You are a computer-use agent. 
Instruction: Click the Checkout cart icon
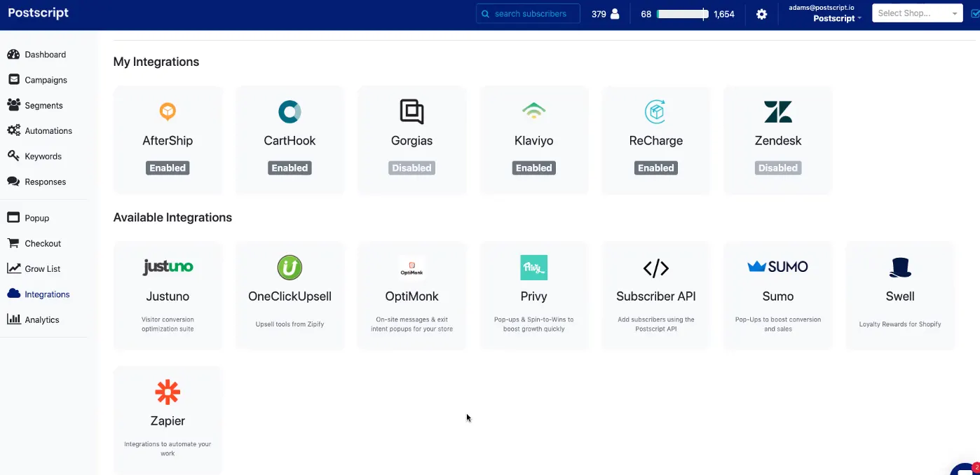click(x=13, y=243)
